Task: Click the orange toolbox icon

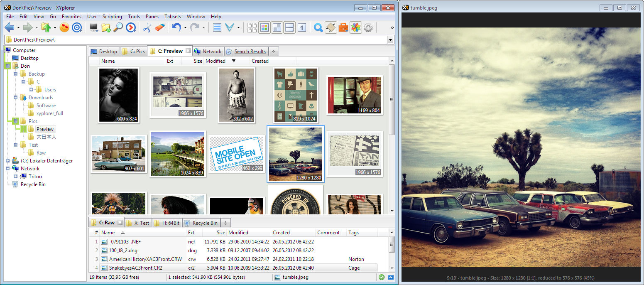Action: click(x=343, y=28)
